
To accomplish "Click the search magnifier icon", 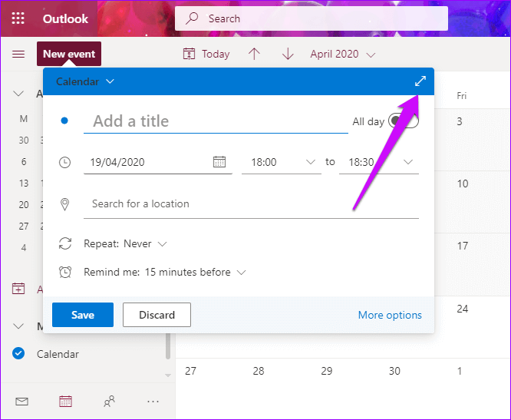I will click(x=192, y=18).
